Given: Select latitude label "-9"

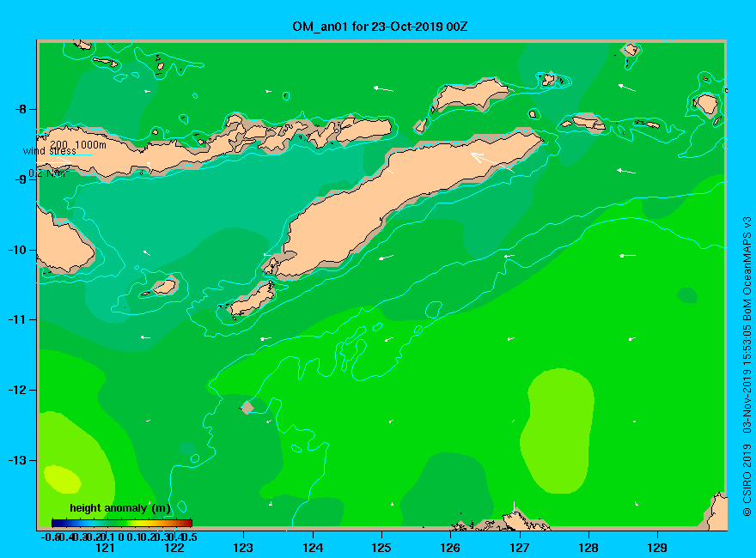Looking at the screenshot, I should point(19,179).
